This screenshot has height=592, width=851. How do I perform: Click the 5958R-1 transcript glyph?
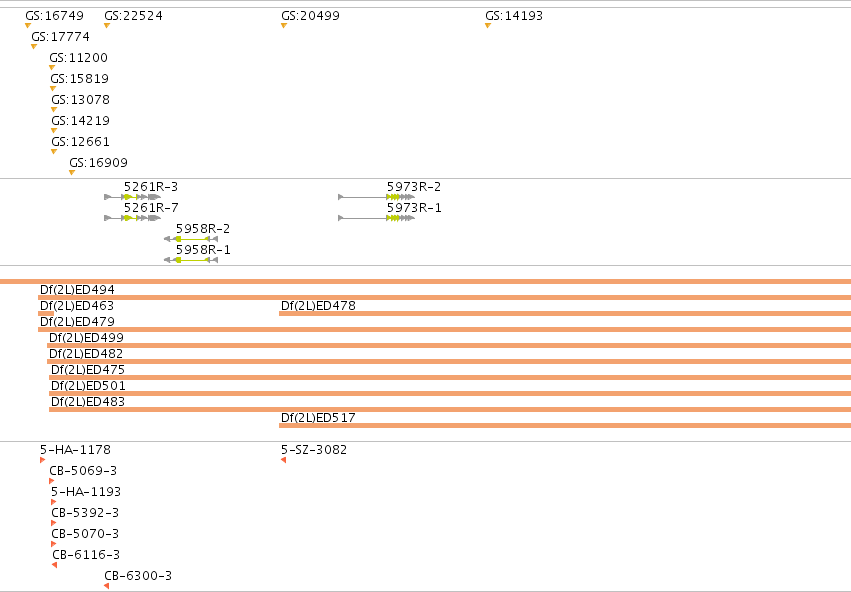click(x=191, y=260)
